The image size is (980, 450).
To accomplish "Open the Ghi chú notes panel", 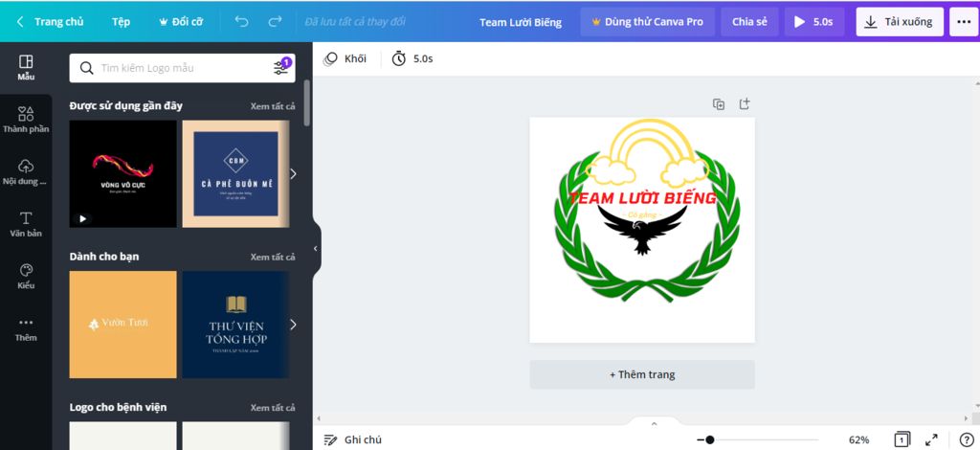I will pos(352,440).
